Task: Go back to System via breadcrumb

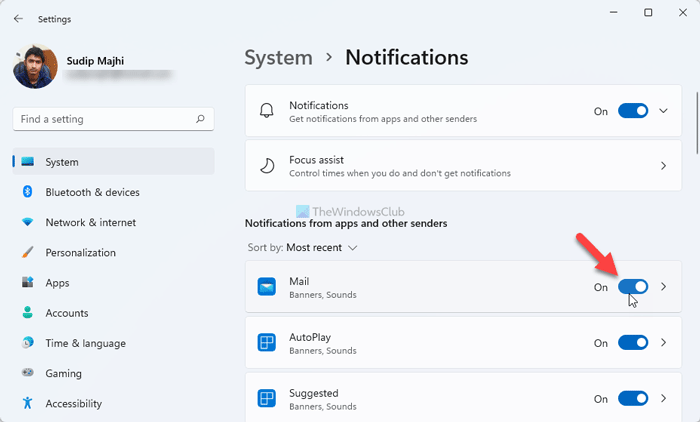Action: (x=279, y=57)
